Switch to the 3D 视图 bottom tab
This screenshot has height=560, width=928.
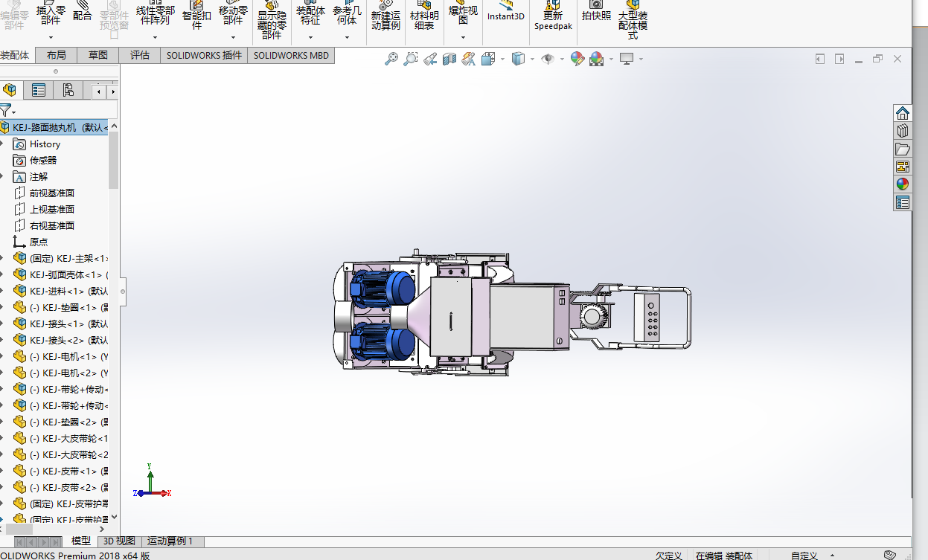[x=119, y=541]
